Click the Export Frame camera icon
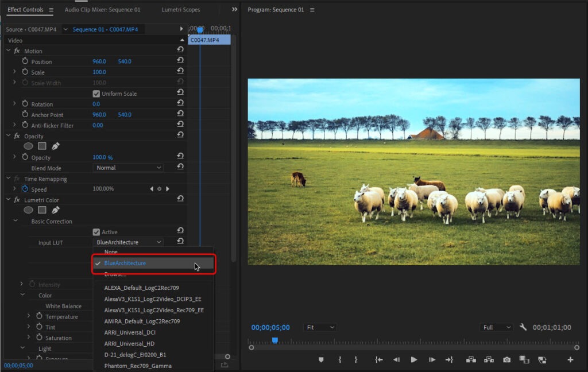The image size is (588, 372). [x=506, y=360]
